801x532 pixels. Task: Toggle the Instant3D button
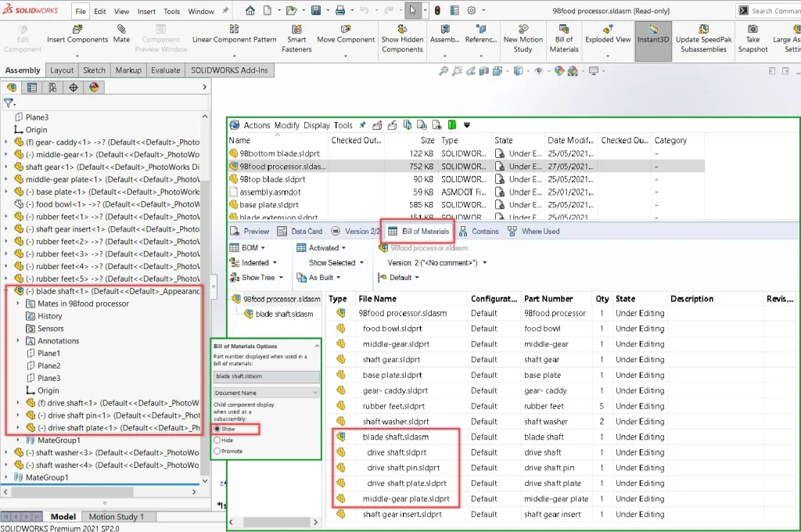pos(652,39)
